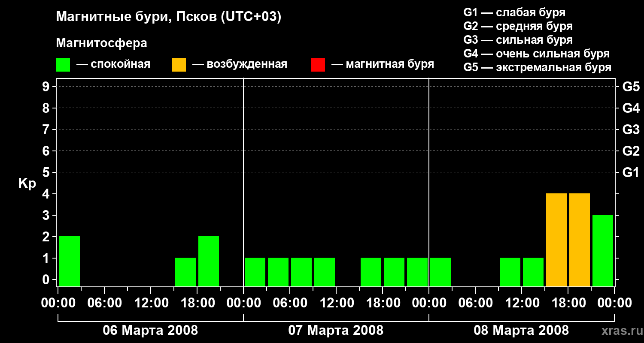
Task: Click the green bar for 00:00–03:00 on 08 Марта
Action: click(440, 272)
